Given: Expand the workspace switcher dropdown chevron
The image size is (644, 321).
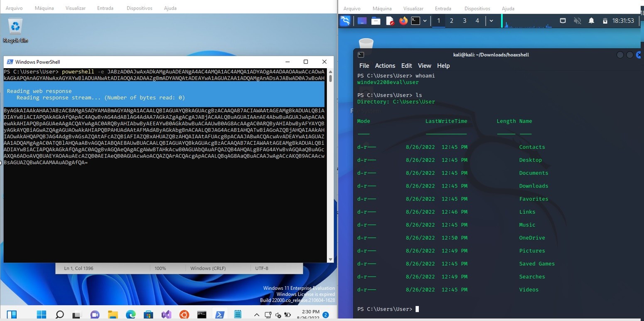Looking at the screenshot, I should (x=491, y=21).
